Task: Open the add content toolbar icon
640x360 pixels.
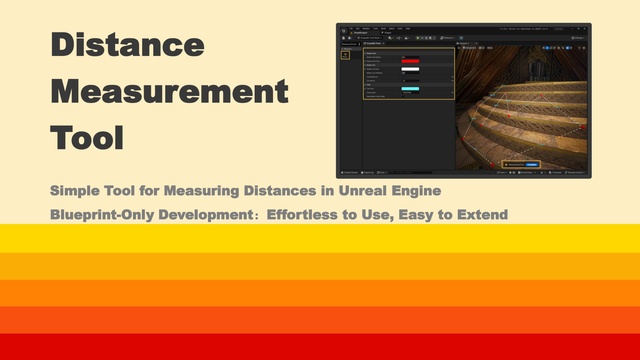Action: tap(390, 38)
